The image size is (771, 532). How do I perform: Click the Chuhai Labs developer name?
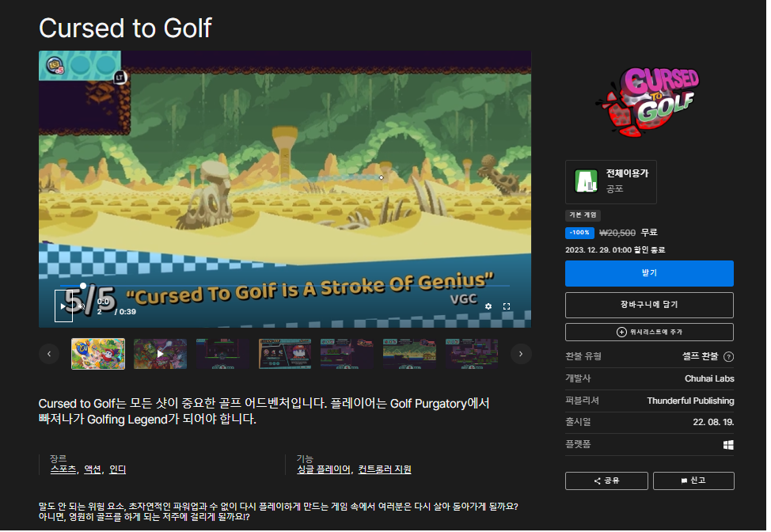click(x=709, y=378)
